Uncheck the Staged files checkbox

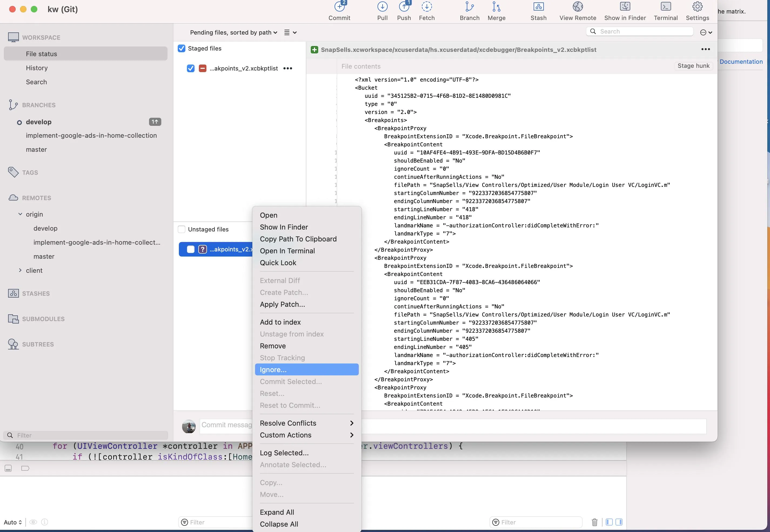181,49
